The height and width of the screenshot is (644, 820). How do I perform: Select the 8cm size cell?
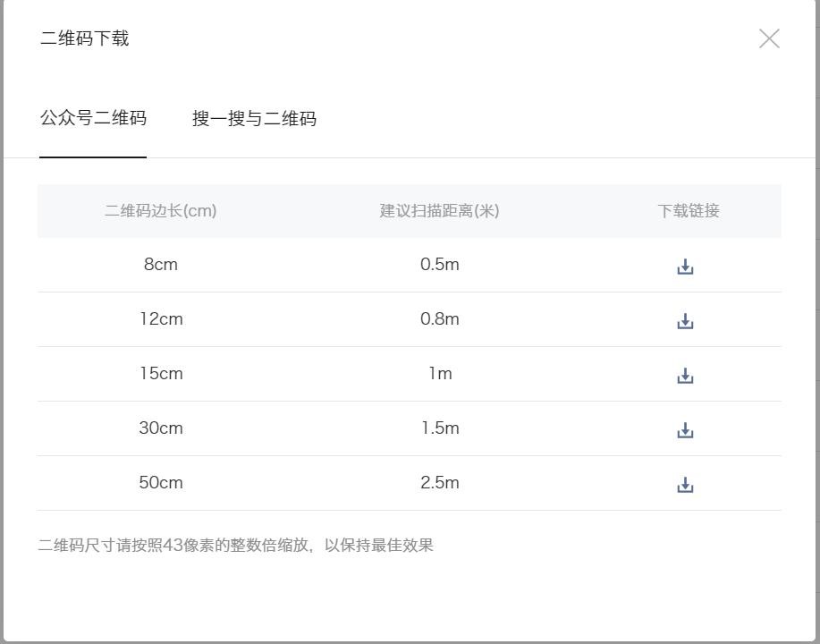161,265
